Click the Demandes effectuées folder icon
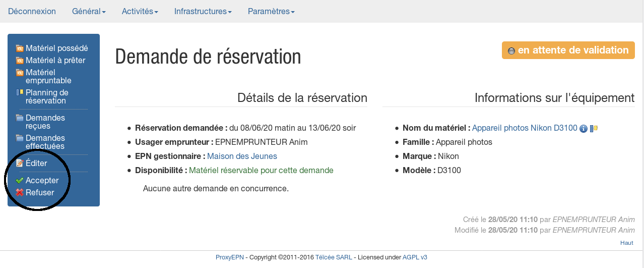The image size is (644, 268). coord(20,138)
